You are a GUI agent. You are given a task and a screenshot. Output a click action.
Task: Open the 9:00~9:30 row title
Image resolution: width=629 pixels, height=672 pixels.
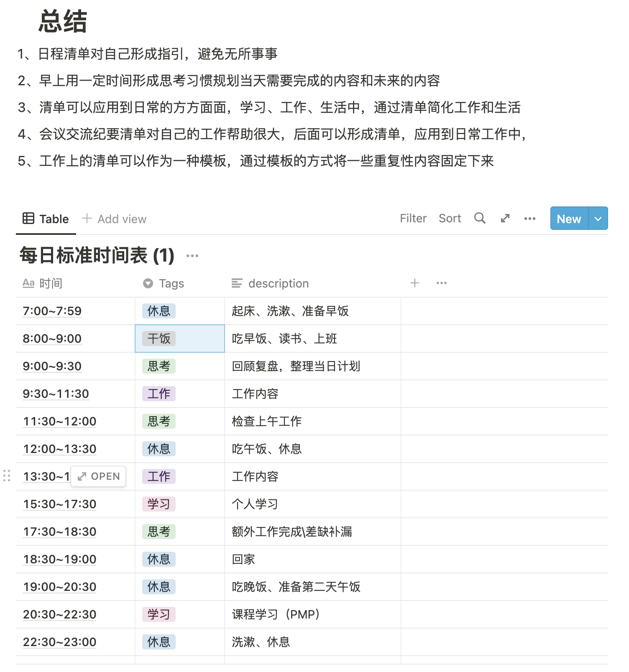pyautogui.click(x=52, y=366)
